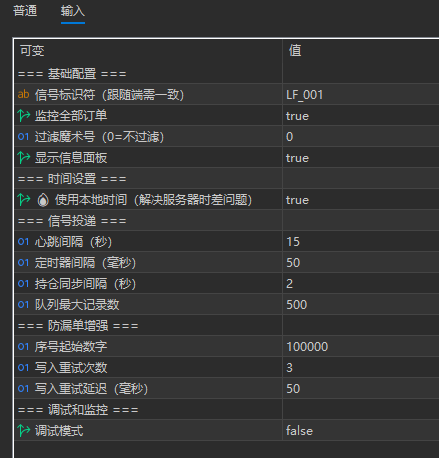
Task: Select the 定时器间隔 (毫秒) label
Action: click(85, 263)
